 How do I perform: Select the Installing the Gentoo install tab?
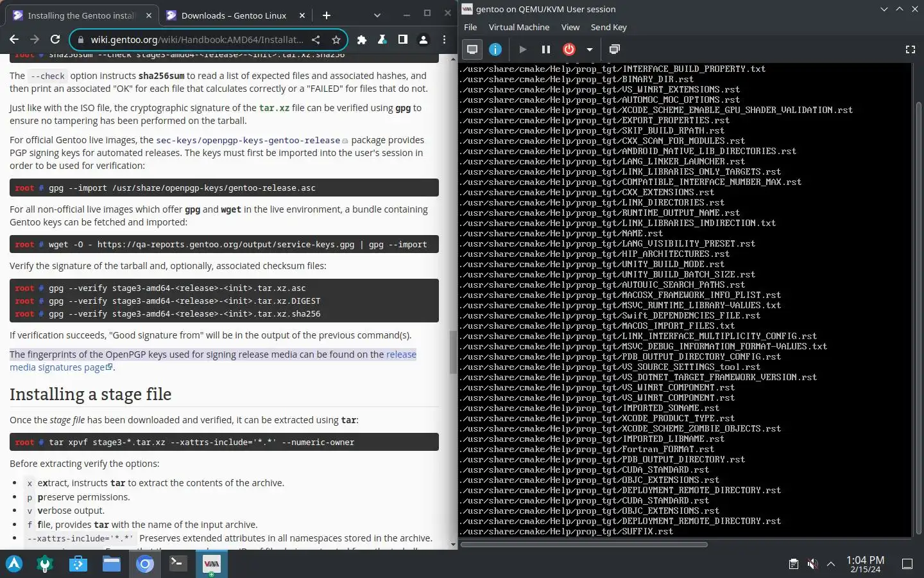point(82,15)
